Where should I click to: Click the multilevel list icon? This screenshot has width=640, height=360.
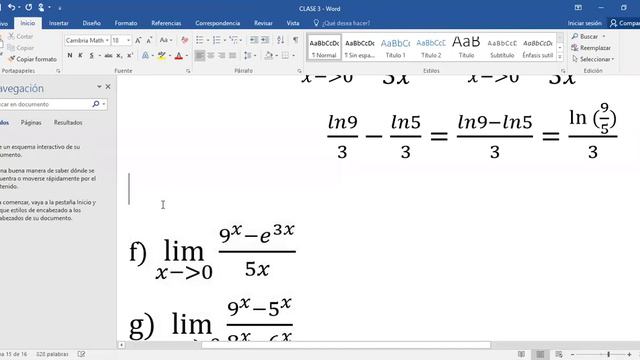coord(233,40)
